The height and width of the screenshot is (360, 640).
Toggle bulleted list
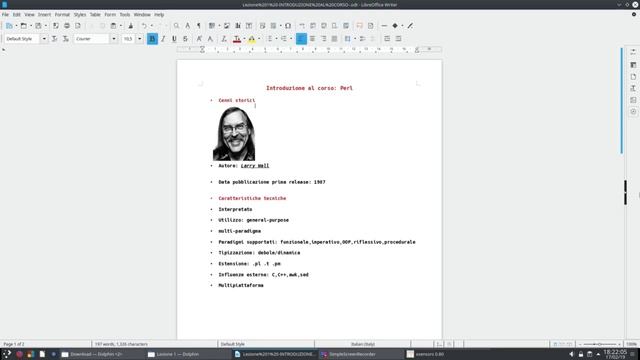point(270,39)
